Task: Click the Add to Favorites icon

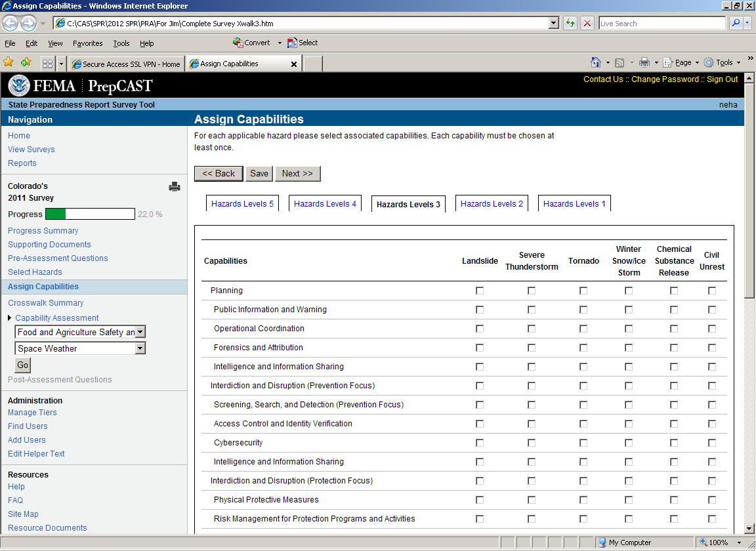Action: (x=26, y=63)
